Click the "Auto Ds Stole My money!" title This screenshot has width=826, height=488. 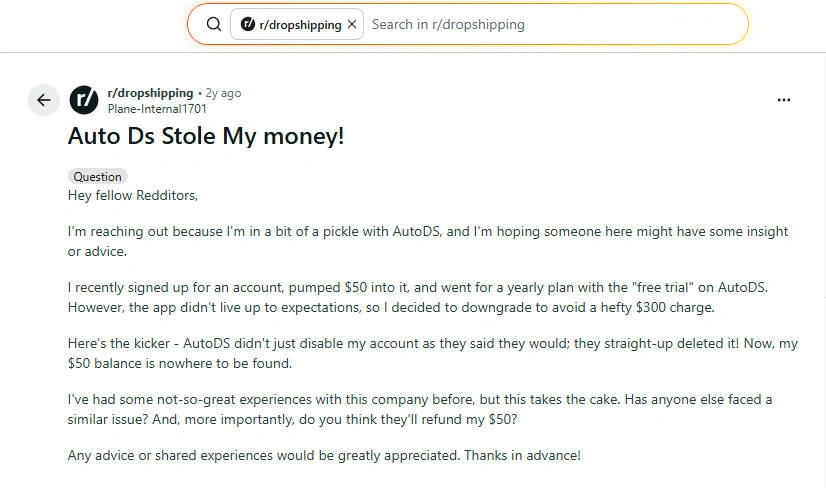pyautogui.click(x=206, y=136)
